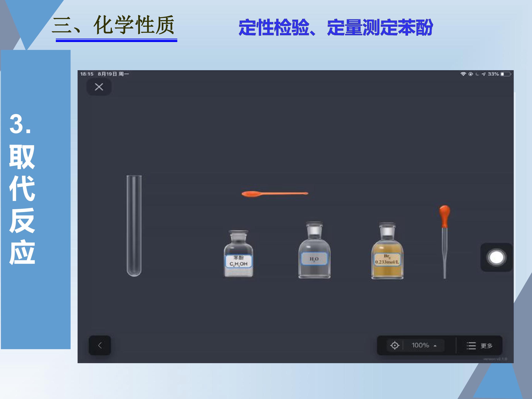The height and width of the screenshot is (399, 532).
Task: Open the 100% zoom level dropdown
Action: click(x=424, y=345)
